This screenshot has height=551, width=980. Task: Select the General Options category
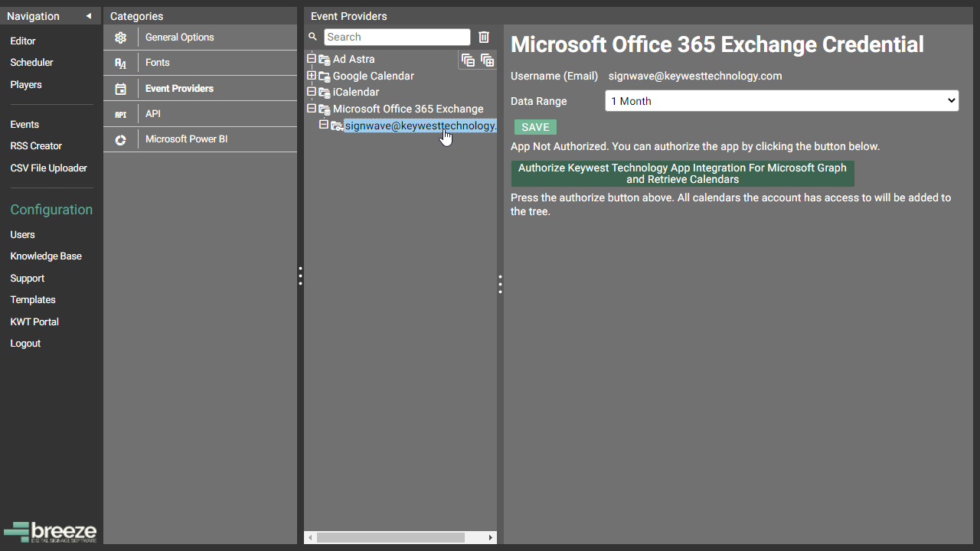point(200,37)
